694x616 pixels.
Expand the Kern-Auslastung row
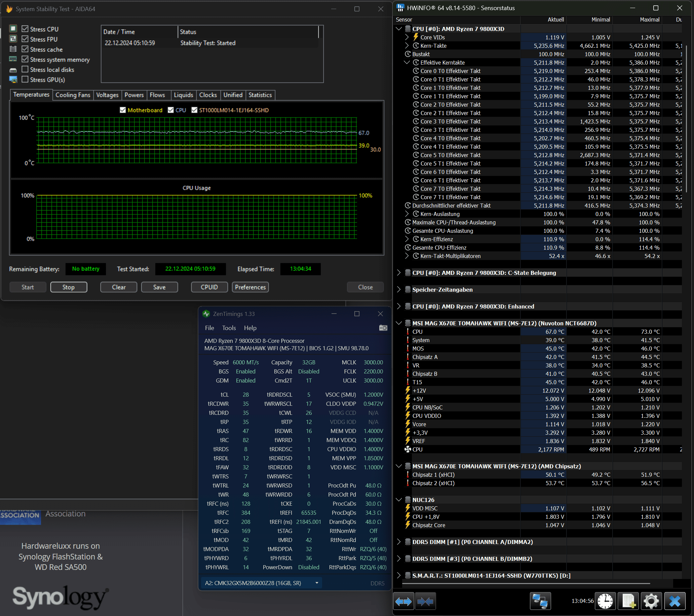click(407, 214)
